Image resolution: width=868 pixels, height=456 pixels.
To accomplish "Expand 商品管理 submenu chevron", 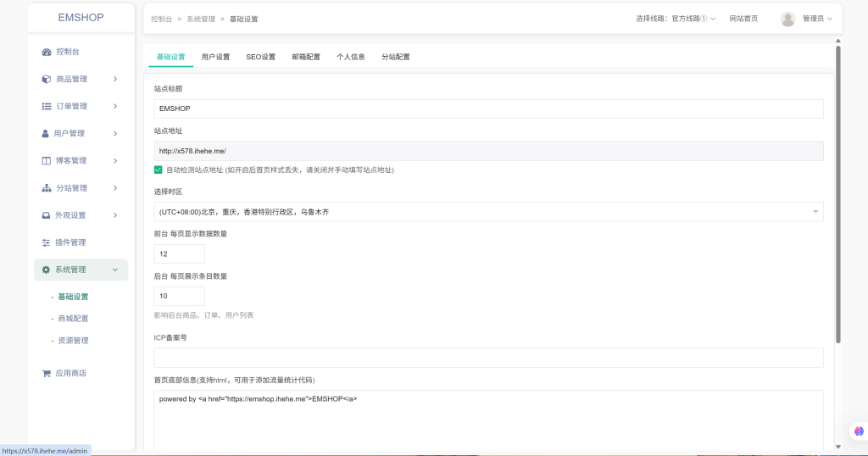I will pyautogui.click(x=115, y=79).
